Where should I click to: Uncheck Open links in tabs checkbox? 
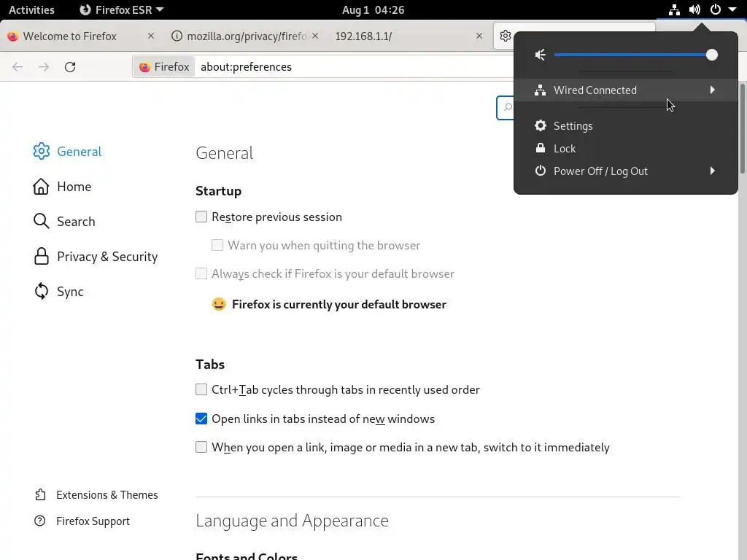point(201,419)
